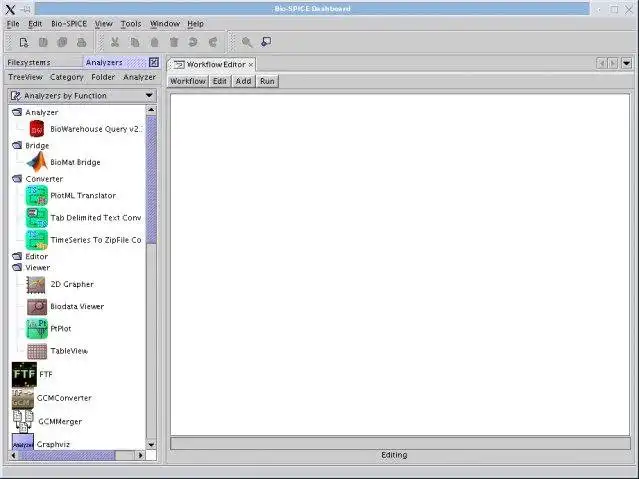Open the Bio-SPICE menu
The height and width of the screenshot is (479, 639).
pyautogui.click(x=69, y=24)
